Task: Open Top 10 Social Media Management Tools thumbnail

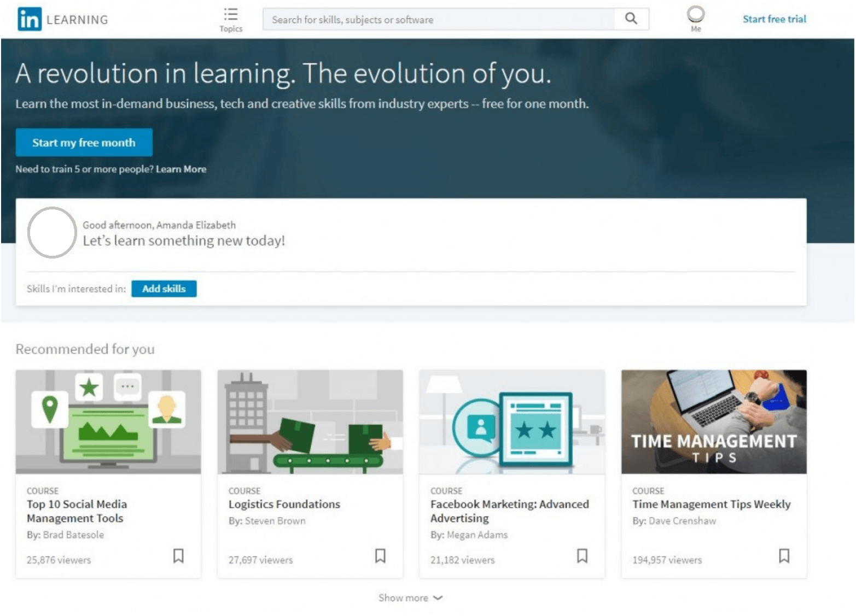Action: point(108,422)
